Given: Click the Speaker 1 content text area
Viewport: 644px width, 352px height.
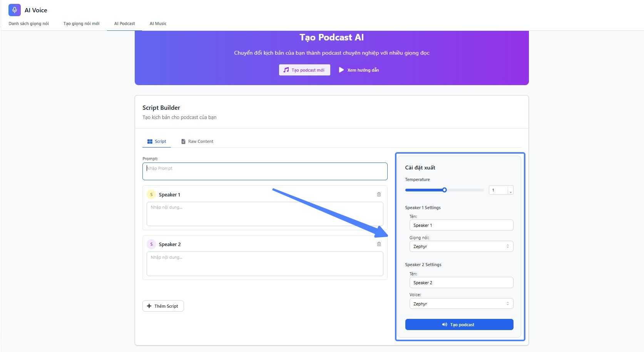Looking at the screenshot, I should 265,214.
